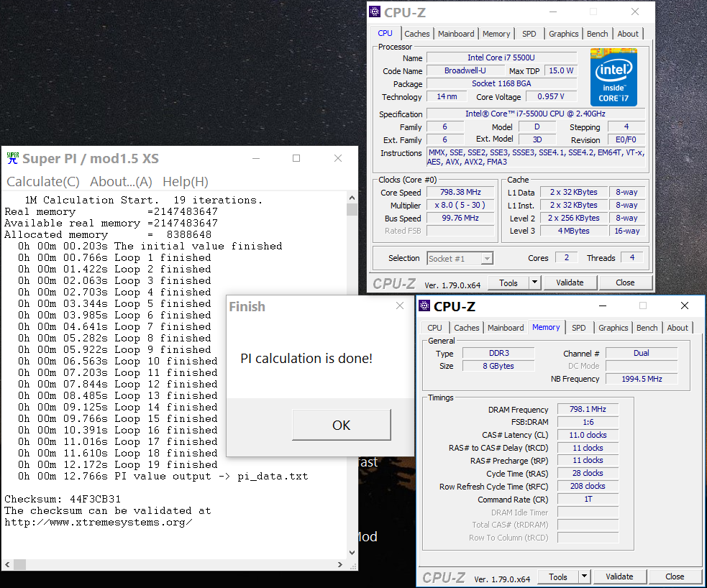Click Tools button in lower CPU-Z window

(x=557, y=576)
